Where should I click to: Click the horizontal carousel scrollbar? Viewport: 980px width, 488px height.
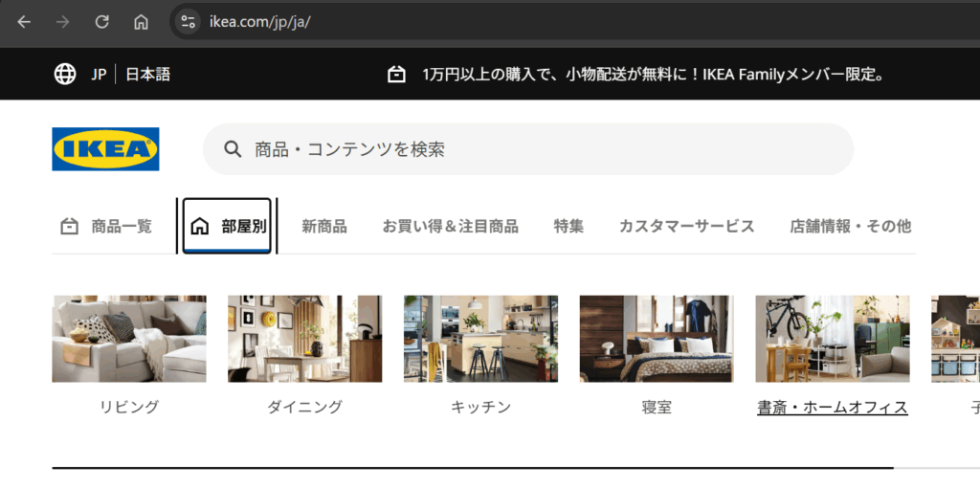473,468
